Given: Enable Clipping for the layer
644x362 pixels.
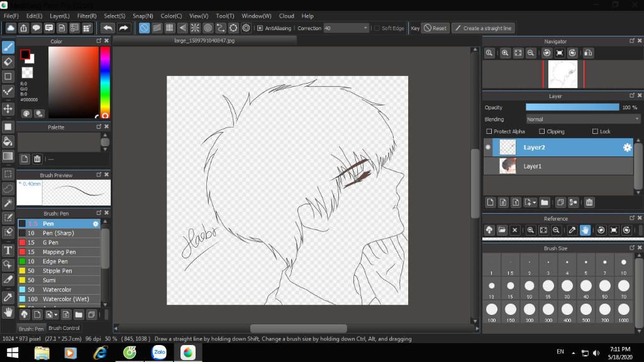Looking at the screenshot, I should pyautogui.click(x=541, y=131).
